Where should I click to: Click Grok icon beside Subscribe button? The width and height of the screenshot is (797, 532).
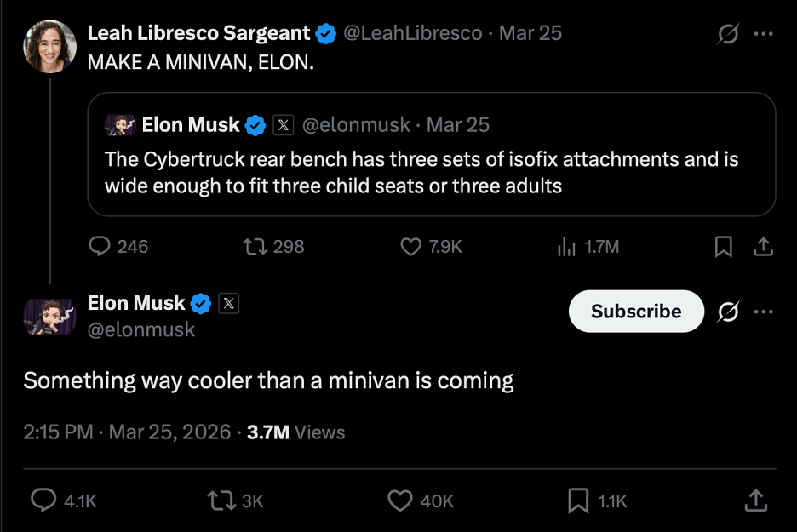tap(727, 312)
